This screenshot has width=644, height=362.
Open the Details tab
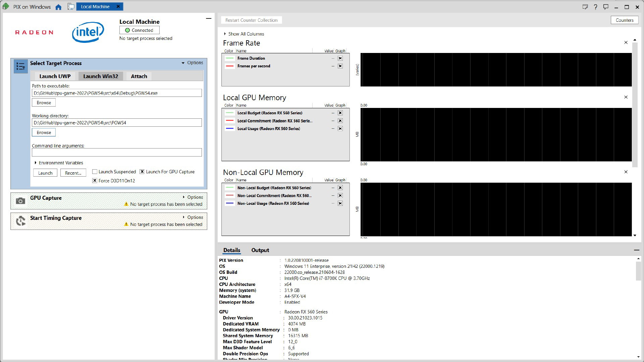(x=232, y=250)
